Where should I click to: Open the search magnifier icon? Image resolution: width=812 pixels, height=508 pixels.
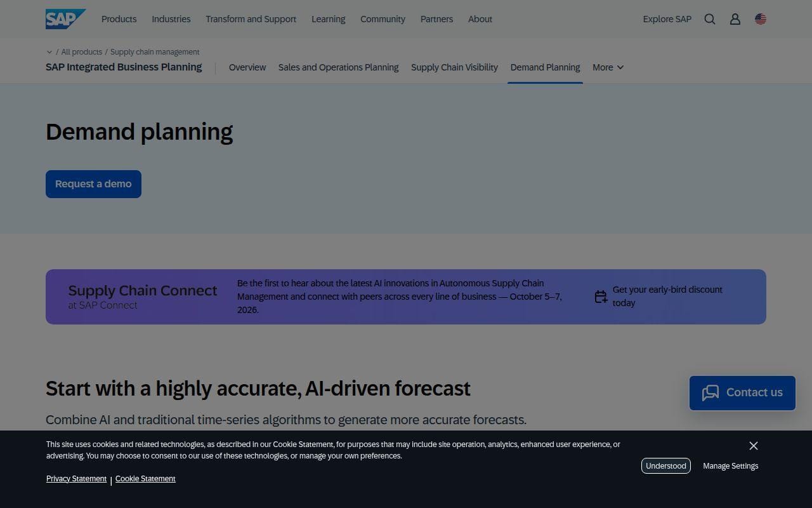710,19
